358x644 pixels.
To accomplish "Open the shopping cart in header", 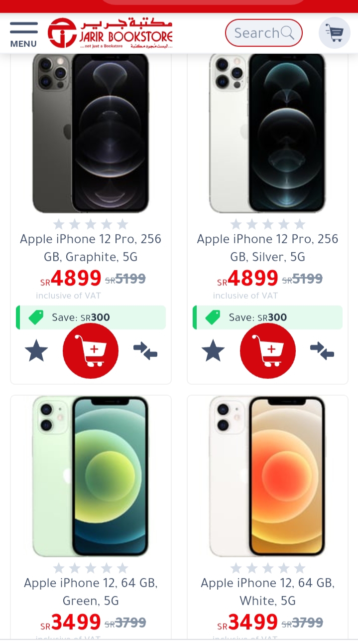I will pyautogui.click(x=335, y=33).
